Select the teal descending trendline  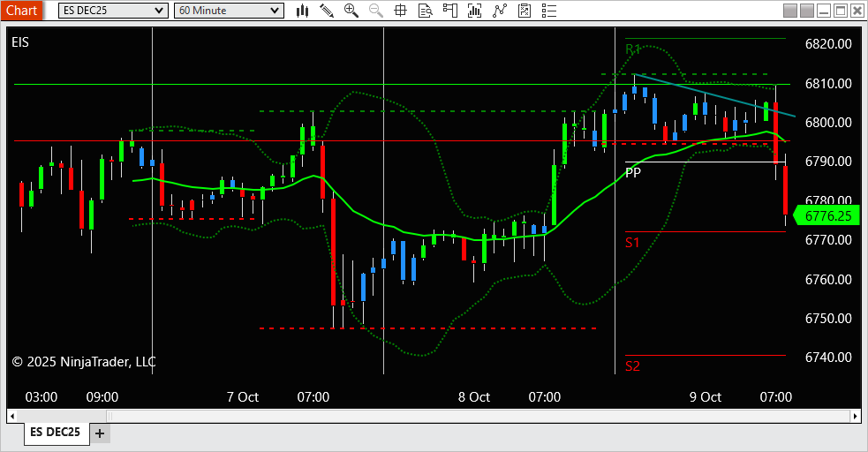pos(714,94)
